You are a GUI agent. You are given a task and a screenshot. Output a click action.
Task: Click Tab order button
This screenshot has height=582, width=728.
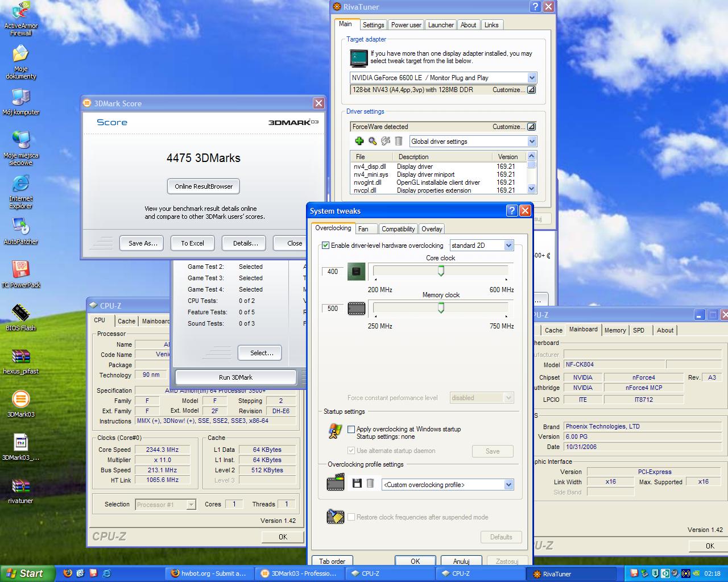pyautogui.click(x=332, y=561)
